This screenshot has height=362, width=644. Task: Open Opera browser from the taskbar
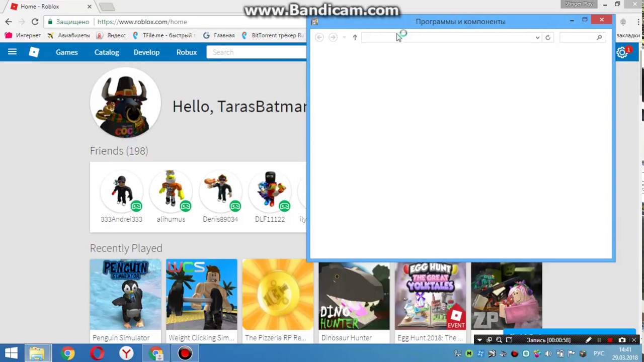coord(97,353)
